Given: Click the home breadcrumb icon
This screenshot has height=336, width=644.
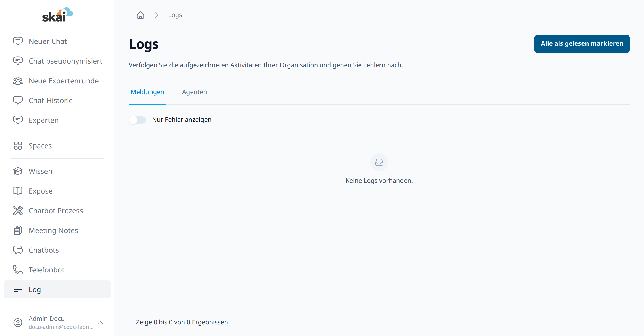Looking at the screenshot, I should (x=140, y=15).
